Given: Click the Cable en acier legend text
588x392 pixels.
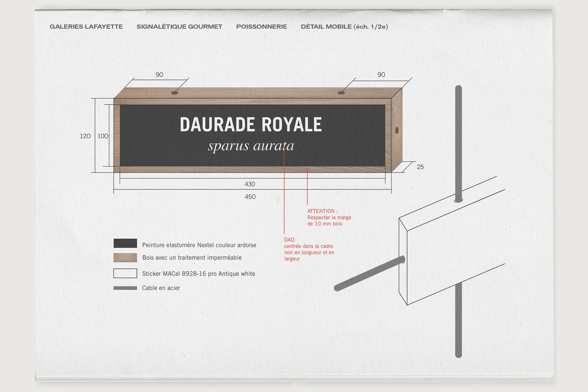Looking at the screenshot, I should pyautogui.click(x=161, y=288).
